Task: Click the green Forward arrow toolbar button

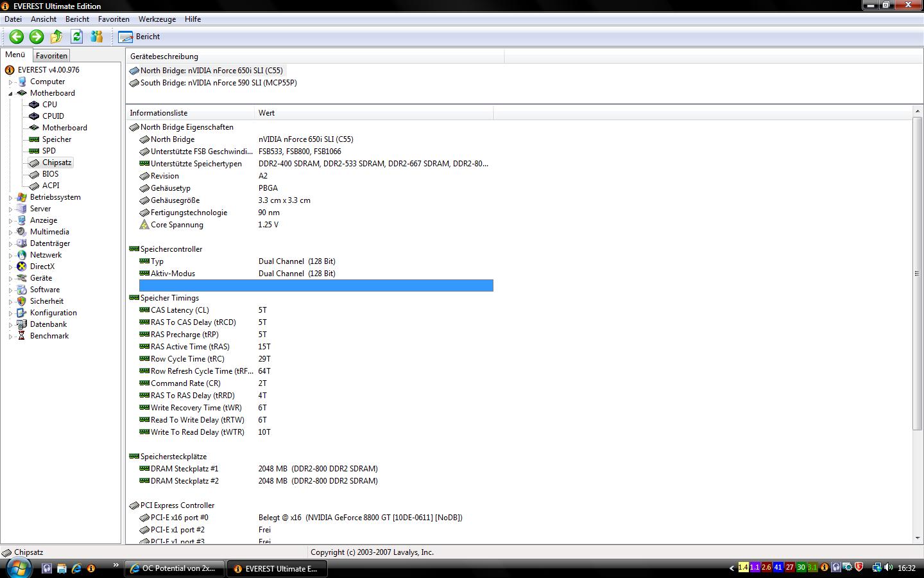Action: [37, 37]
